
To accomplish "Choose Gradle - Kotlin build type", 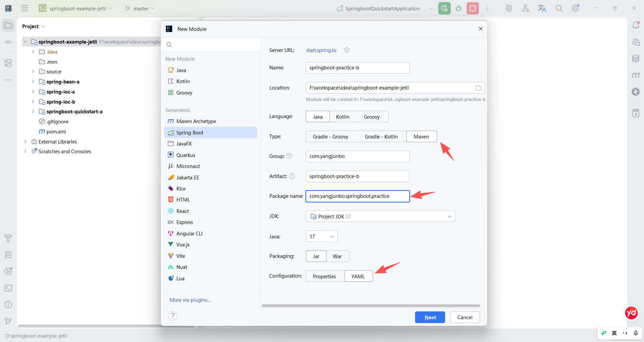I will click(x=381, y=136).
